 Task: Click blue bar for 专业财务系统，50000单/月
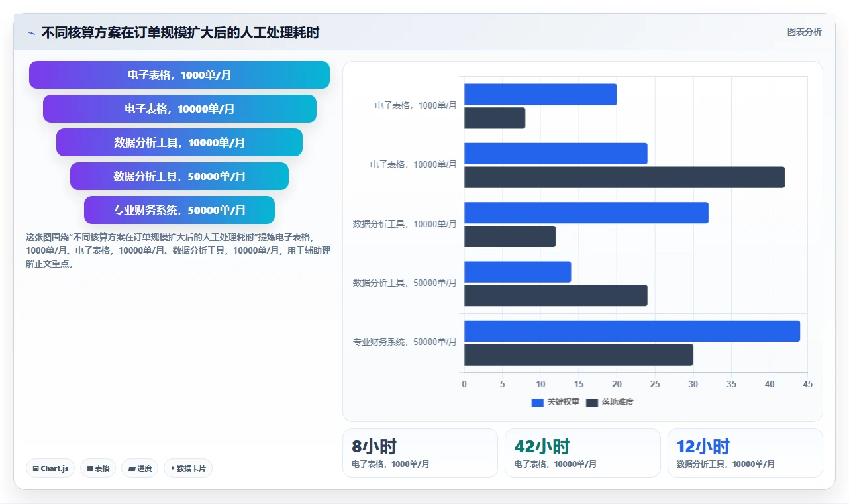click(x=632, y=331)
